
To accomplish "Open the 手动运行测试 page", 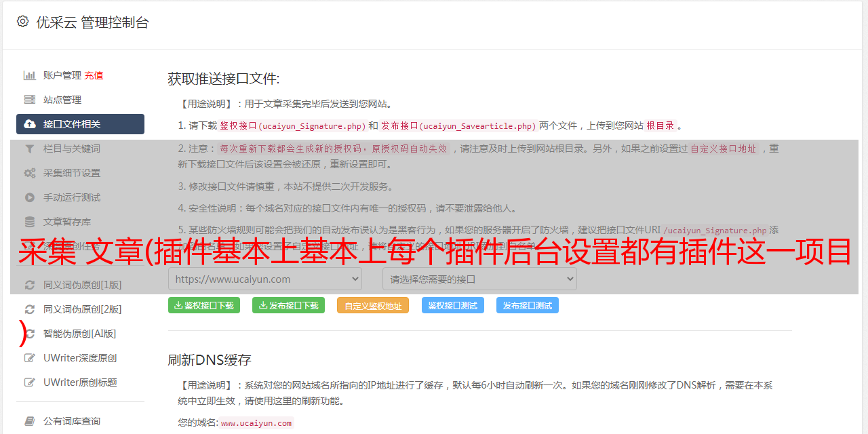I will click(x=72, y=197).
